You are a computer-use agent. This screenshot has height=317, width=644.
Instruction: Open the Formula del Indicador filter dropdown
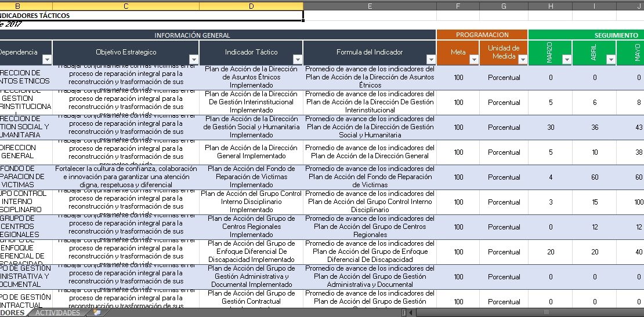431,60
